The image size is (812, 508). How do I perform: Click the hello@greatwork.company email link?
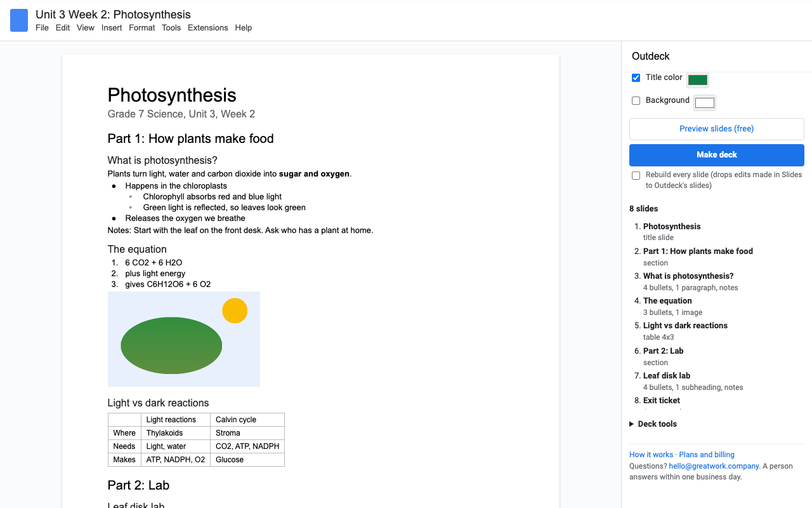[714, 466]
